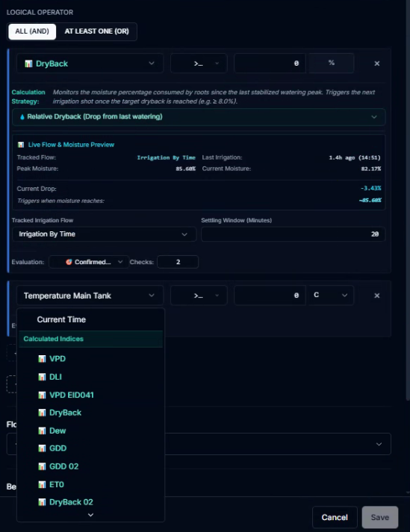Image resolution: width=410 pixels, height=532 pixels.
Task: Click the Cancel button
Action: [335, 517]
